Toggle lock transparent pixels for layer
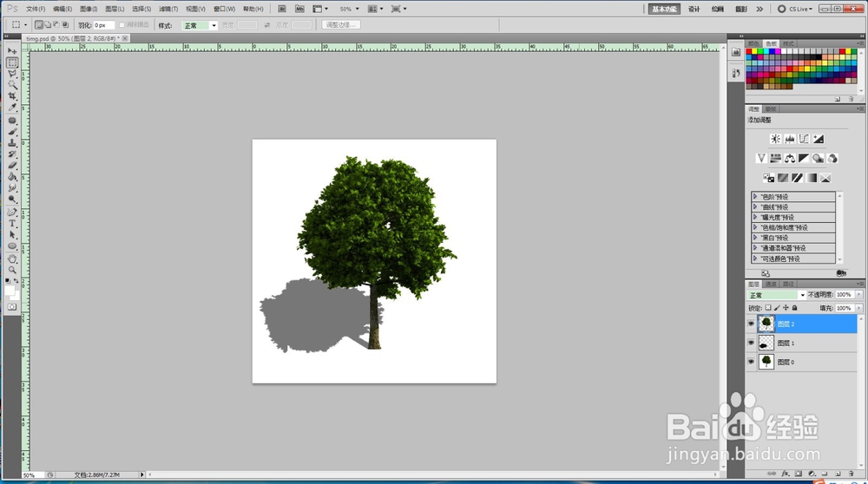 (x=768, y=308)
